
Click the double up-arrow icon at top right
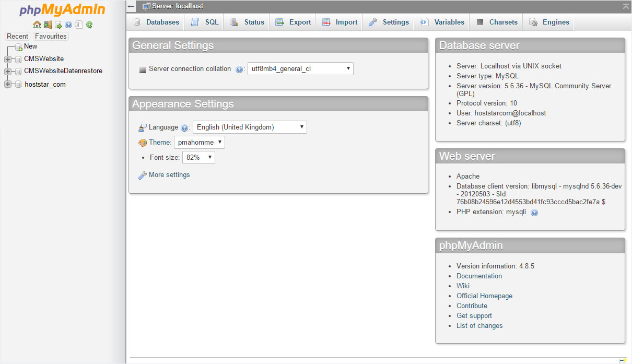click(626, 6)
